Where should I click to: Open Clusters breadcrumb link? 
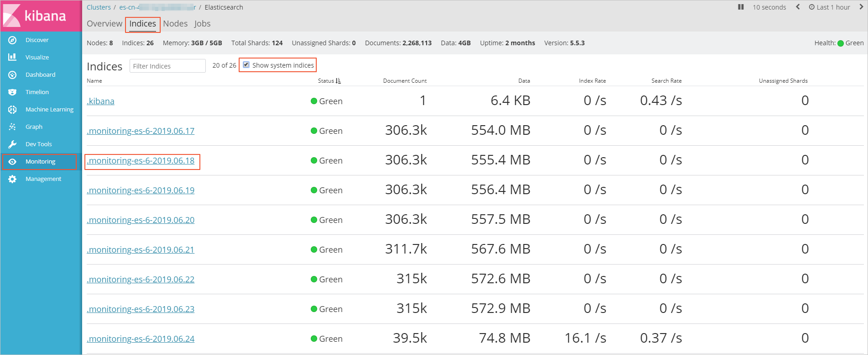pyautogui.click(x=99, y=7)
